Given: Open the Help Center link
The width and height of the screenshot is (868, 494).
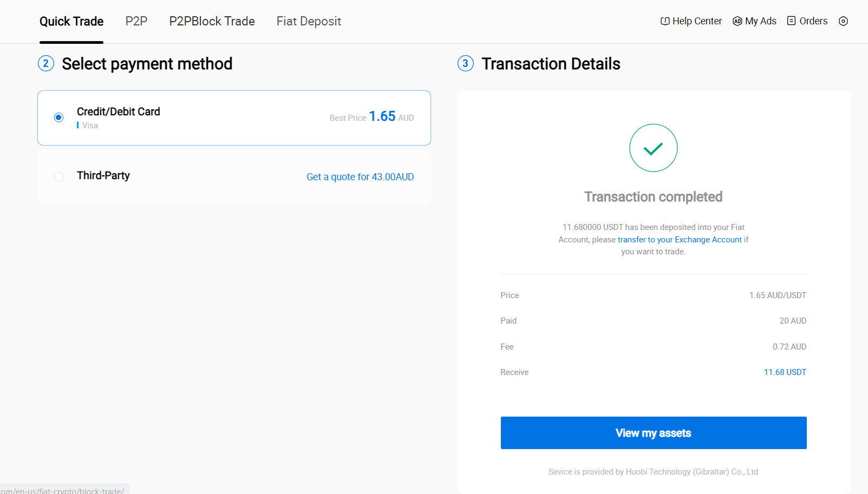Looking at the screenshot, I should [x=697, y=21].
